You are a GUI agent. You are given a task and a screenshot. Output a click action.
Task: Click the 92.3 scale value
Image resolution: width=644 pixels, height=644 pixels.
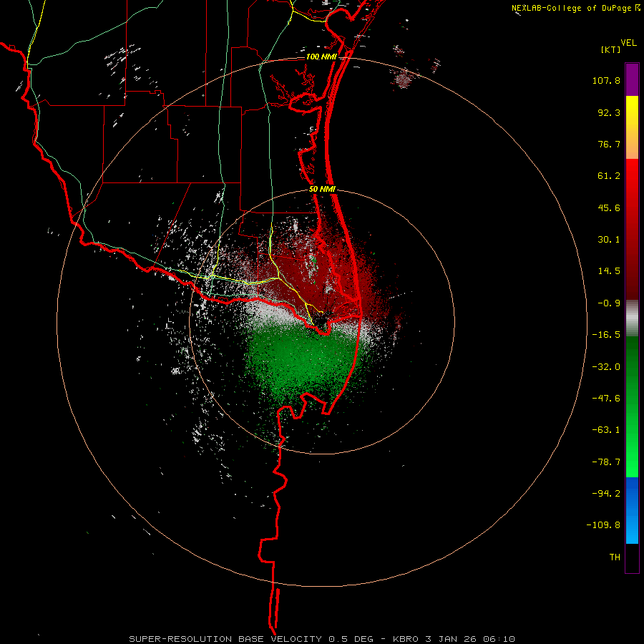coord(609,112)
